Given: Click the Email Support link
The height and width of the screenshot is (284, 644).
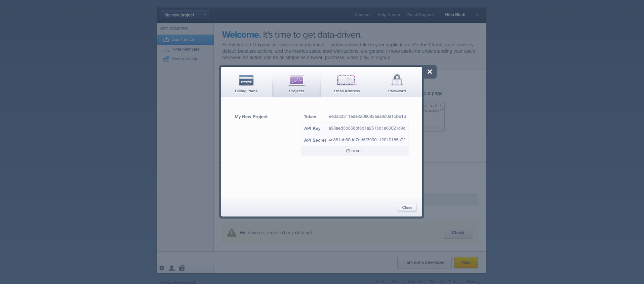Looking at the screenshot, I should 421,15.
